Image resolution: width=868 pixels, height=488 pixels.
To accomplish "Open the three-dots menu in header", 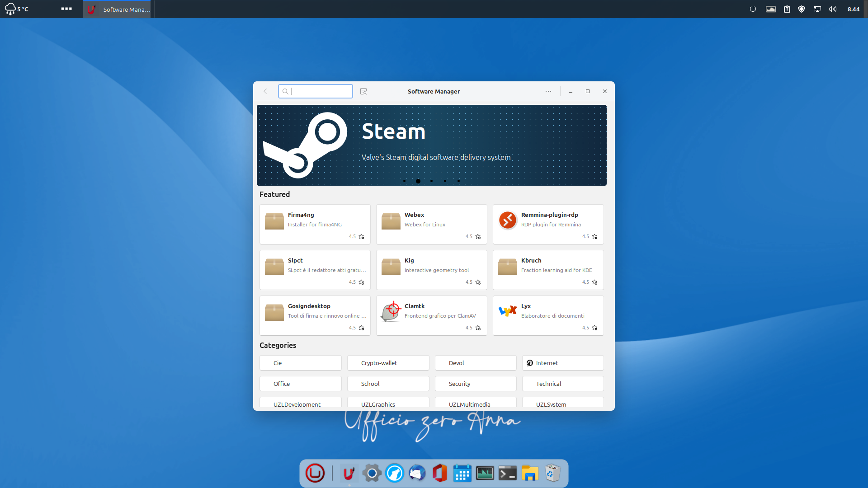I will [x=548, y=91].
